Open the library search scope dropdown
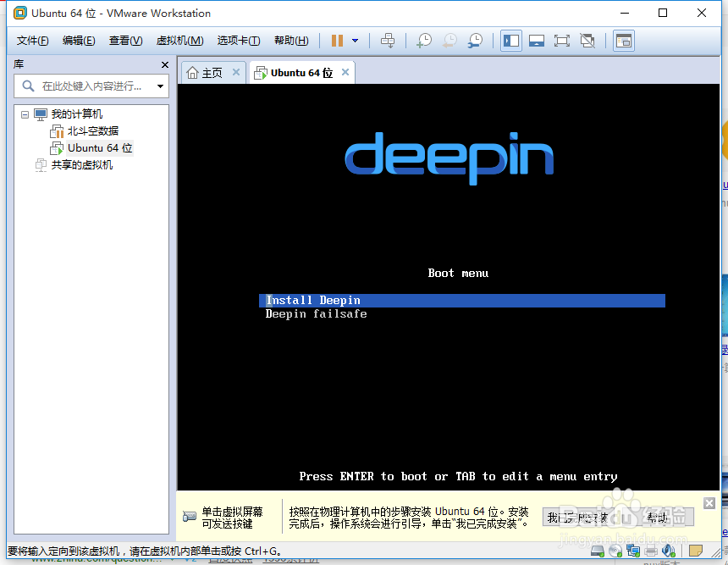The width and height of the screenshot is (728, 565). pos(159,86)
